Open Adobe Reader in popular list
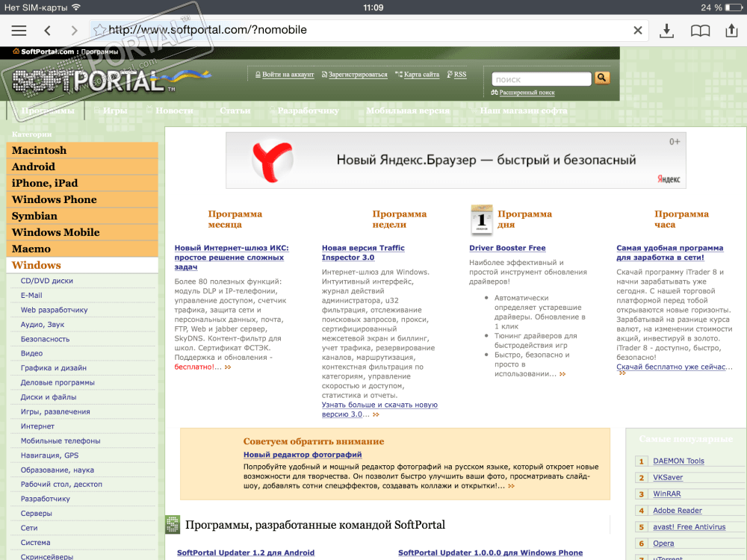This screenshot has width=747, height=560. click(678, 511)
